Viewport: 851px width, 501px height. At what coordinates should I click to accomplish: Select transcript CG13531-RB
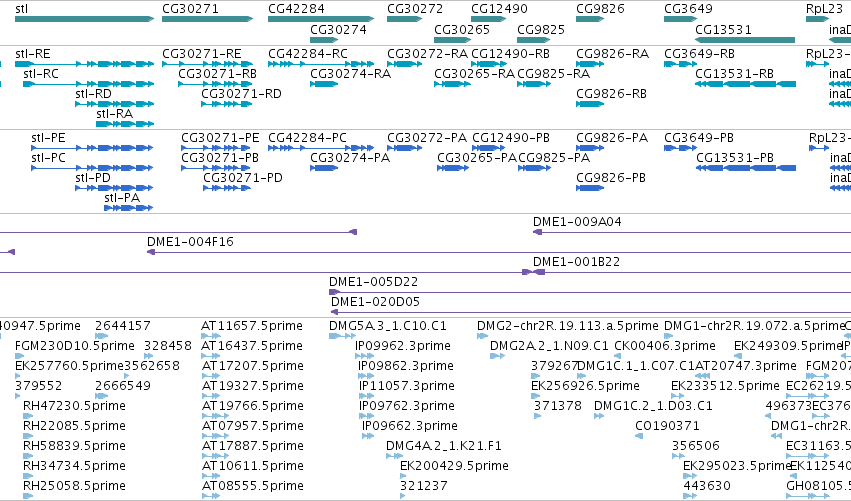(x=734, y=74)
